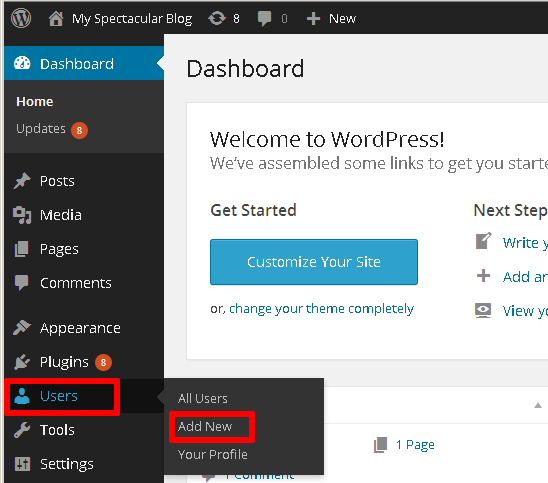Select All Users in the flyout menu
Screen dimensions: 548x483
pos(203,398)
